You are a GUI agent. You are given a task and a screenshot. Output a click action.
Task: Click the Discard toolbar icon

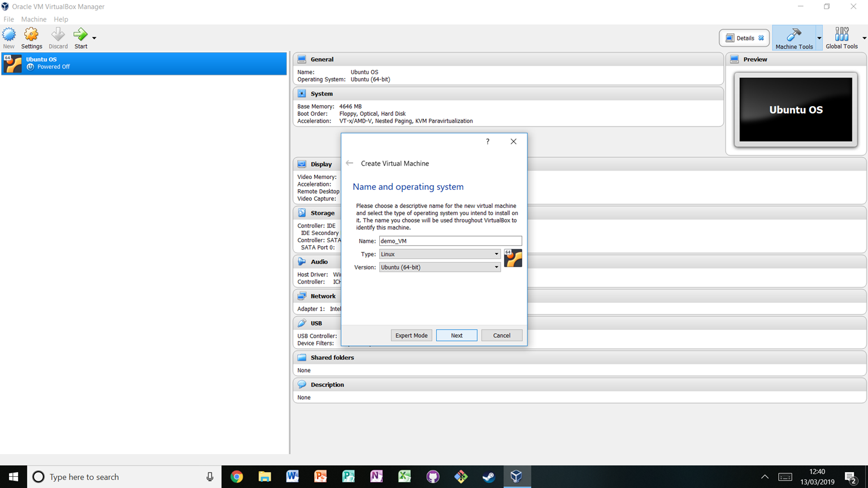58,34
